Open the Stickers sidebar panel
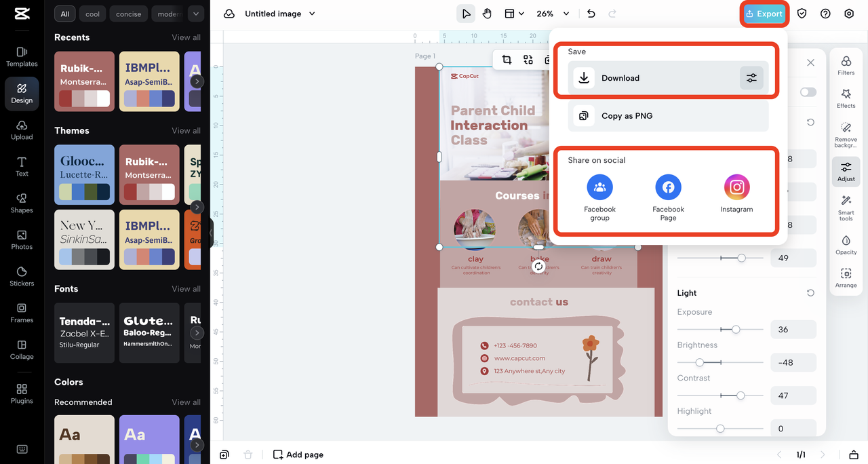 (x=22, y=277)
